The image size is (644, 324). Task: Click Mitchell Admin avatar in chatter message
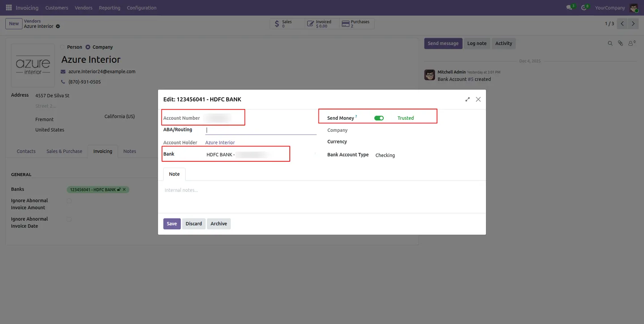(x=430, y=75)
